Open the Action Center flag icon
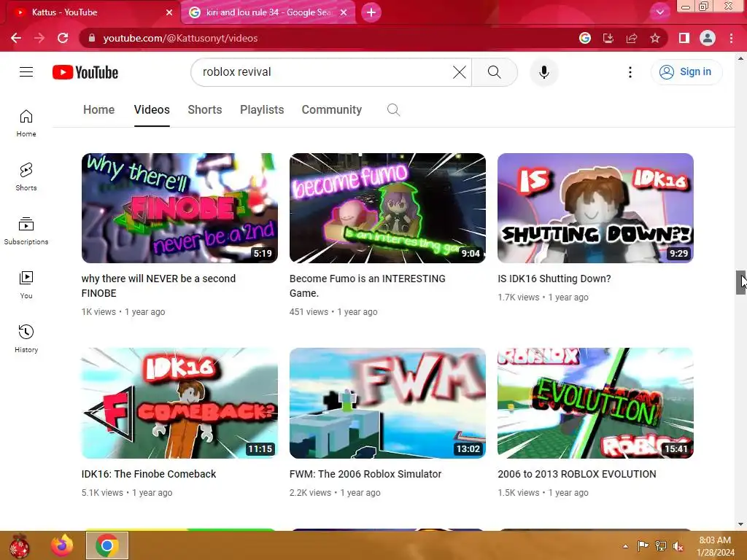Screen dimensions: 747x560 click(x=643, y=546)
